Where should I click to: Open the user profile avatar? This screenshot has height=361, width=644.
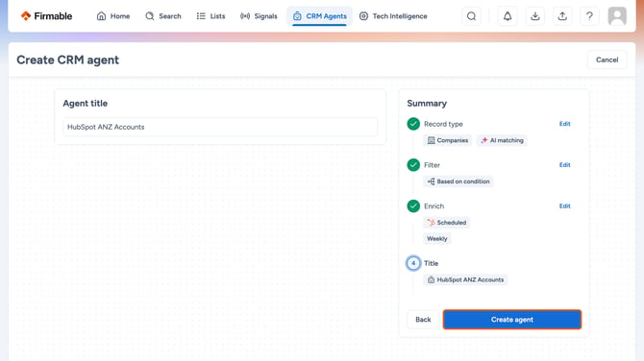coord(617,16)
